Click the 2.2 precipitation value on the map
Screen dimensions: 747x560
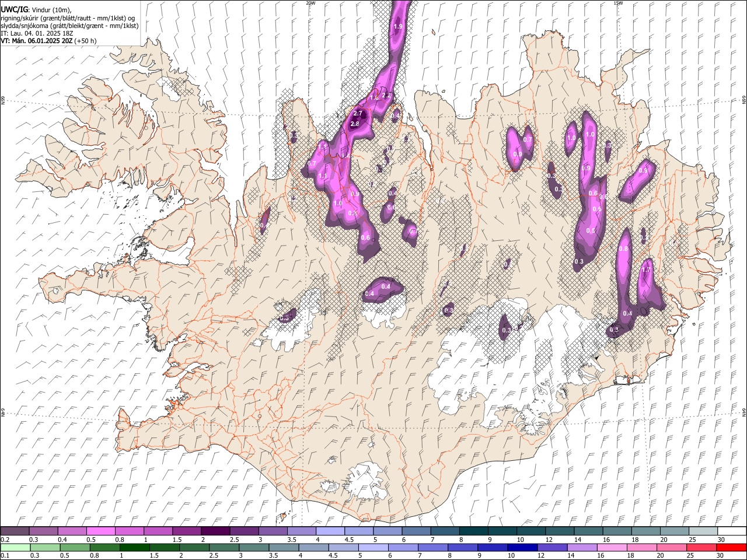click(x=386, y=96)
